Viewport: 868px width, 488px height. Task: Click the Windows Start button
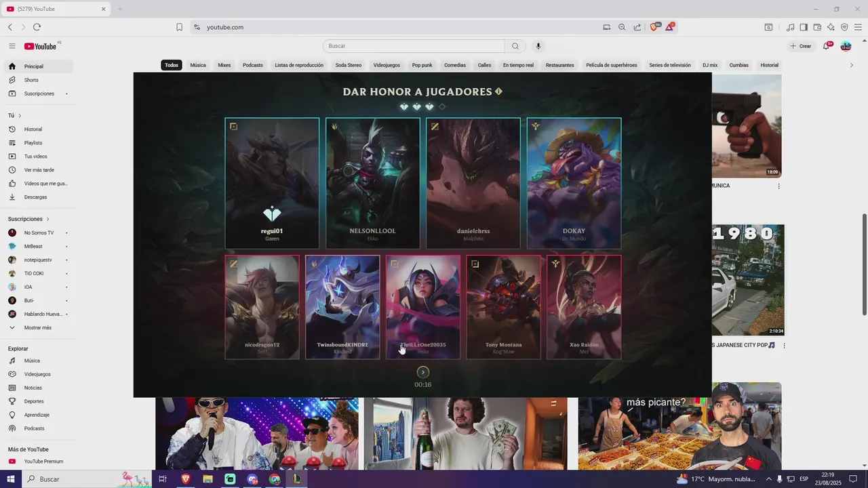(11, 479)
